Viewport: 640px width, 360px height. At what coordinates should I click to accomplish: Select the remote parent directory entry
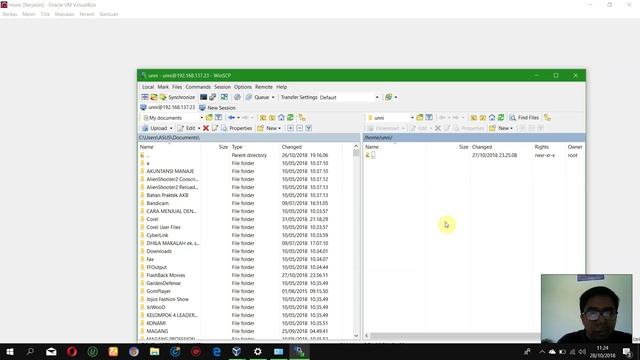[473, 155]
